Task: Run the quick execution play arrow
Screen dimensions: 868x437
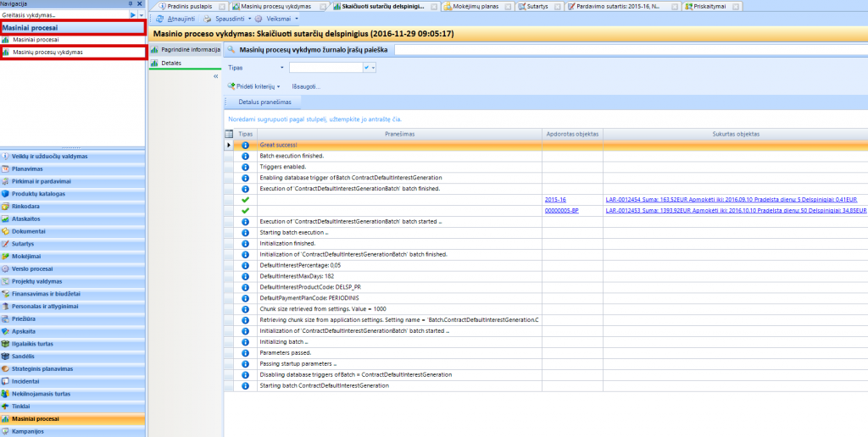Action: (x=133, y=14)
